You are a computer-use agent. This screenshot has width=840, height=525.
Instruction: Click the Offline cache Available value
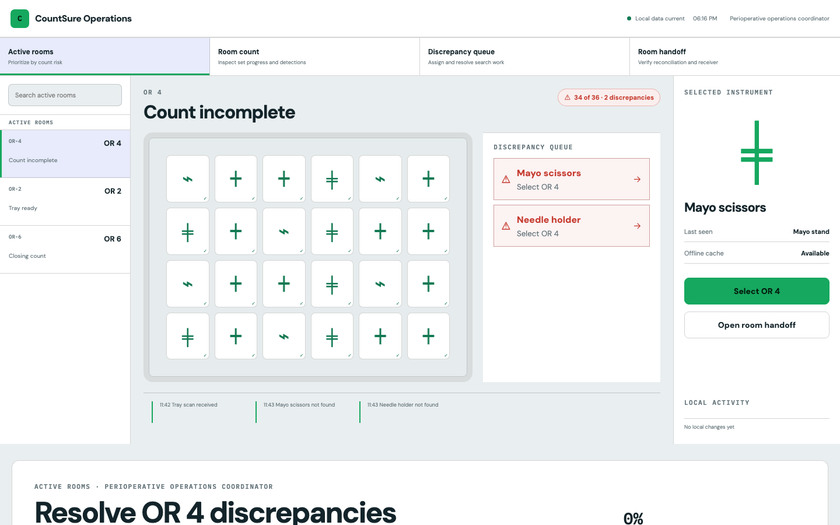click(815, 253)
